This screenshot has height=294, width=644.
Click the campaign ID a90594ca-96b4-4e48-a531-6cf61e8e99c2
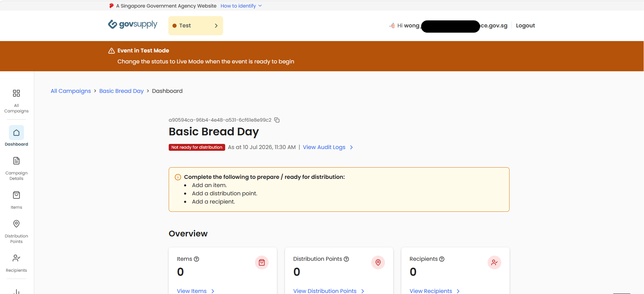coord(220,120)
